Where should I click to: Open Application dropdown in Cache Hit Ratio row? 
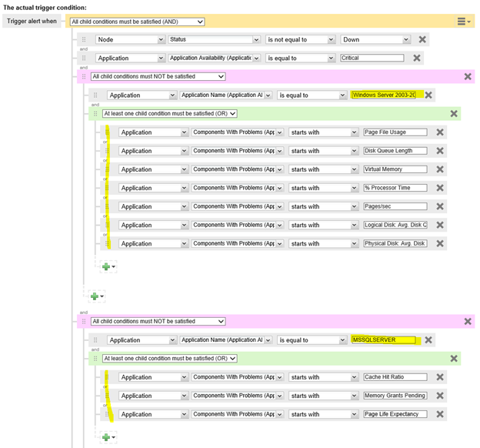click(x=153, y=377)
